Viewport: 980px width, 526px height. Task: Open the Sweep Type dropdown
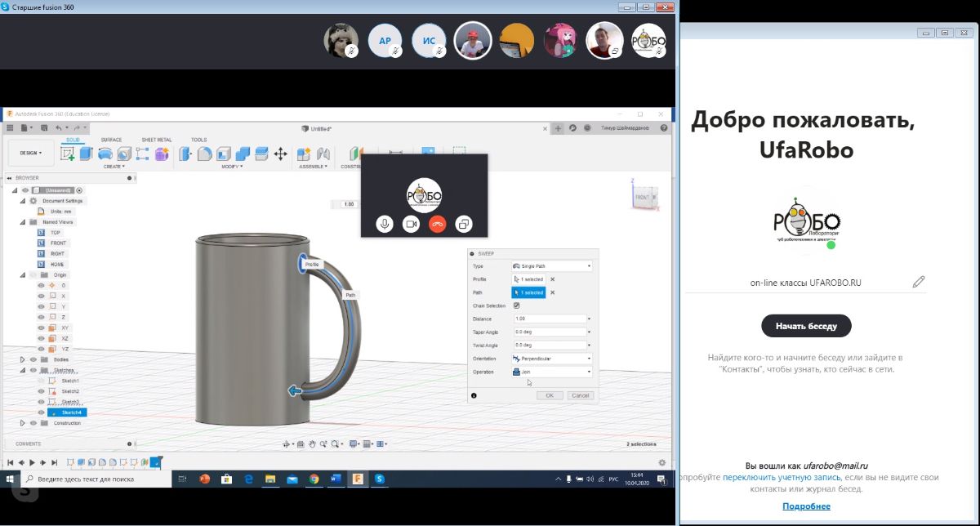[551, 266]
